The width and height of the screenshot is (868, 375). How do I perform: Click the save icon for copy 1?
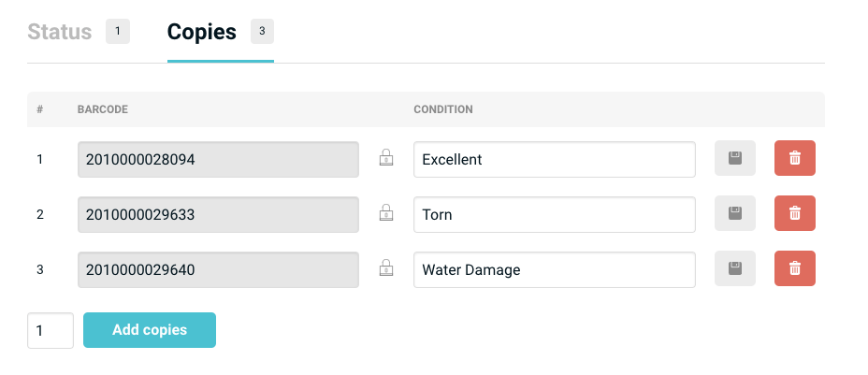click(x=735, y=158)
